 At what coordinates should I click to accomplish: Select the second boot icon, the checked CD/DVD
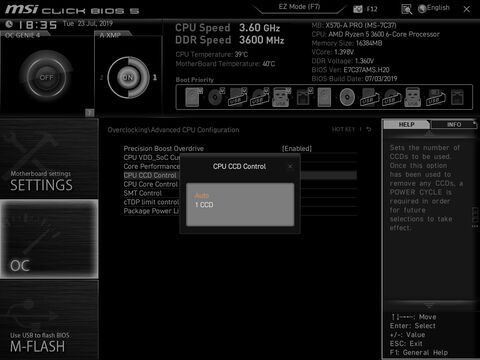click(x=216, y=97)
